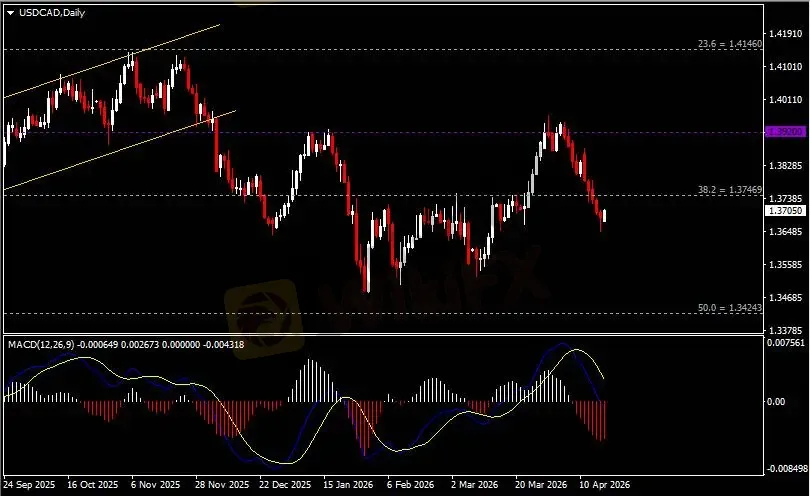
Task: Click the 0.007561 MACD scale value
Action: pyautogui.click(x=785, y=342)
